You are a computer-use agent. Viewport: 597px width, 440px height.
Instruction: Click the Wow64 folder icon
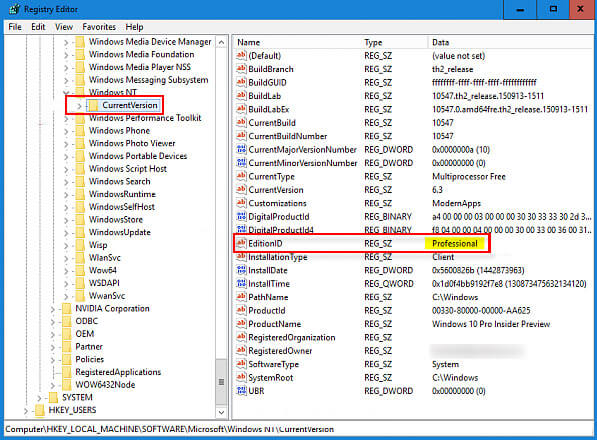click(x=80, y=270)
